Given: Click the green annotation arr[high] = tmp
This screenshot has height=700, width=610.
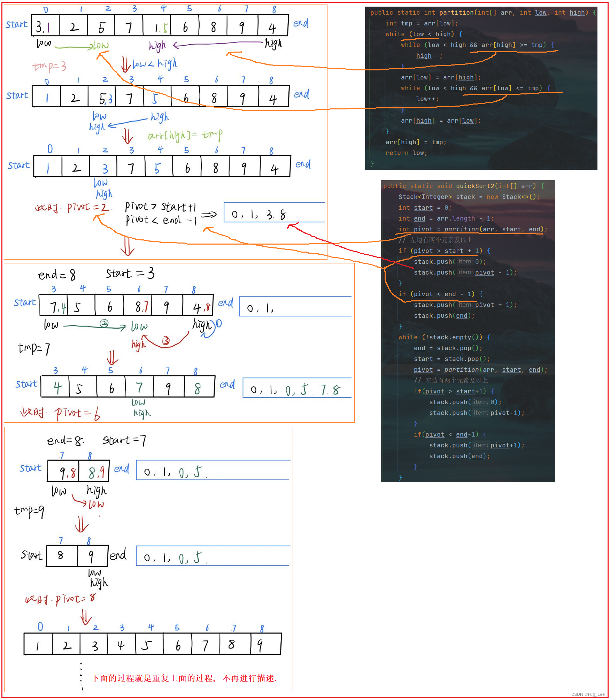Looking at the screenshot, I should pos(185,134).
